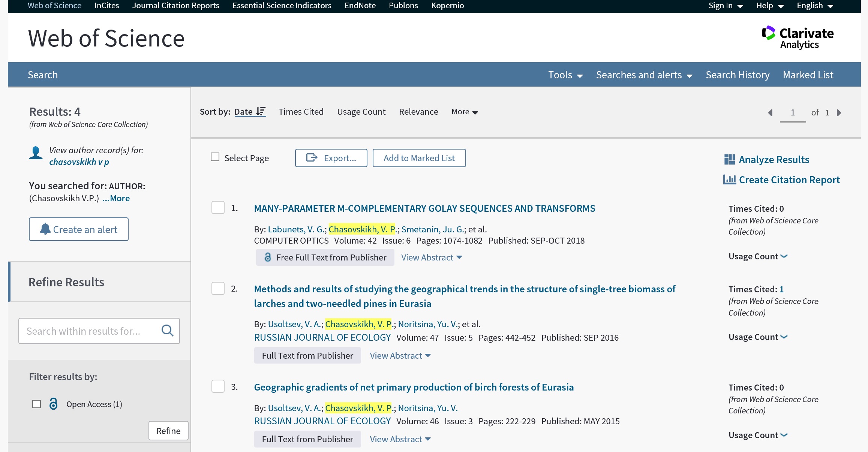Click the Clarivate Analytics logo

pyautogui.click(x=798, y=37)
